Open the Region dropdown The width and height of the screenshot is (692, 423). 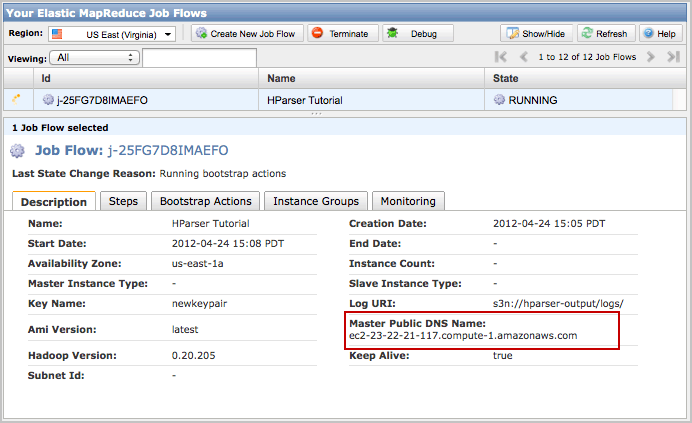(112, 34)
